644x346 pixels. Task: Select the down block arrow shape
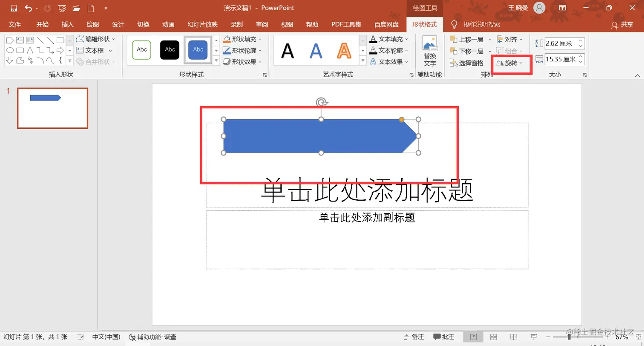click(x=9, y=61)
